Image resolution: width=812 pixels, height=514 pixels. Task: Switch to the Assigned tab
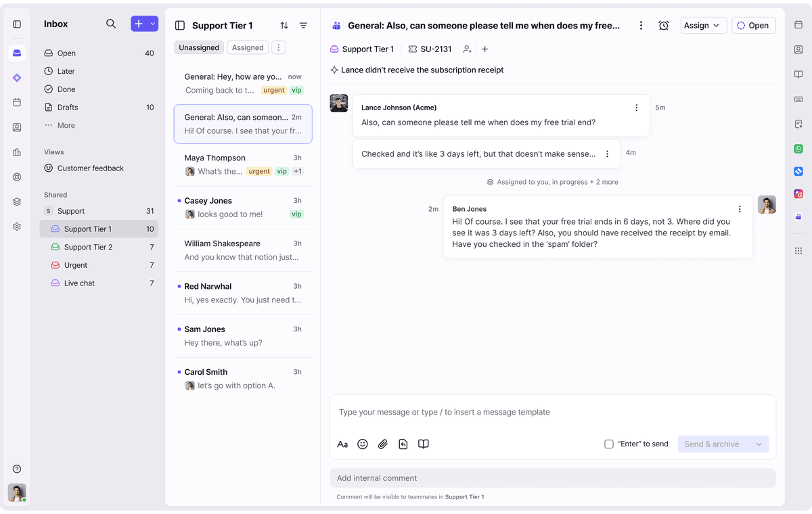pos(248,47)
